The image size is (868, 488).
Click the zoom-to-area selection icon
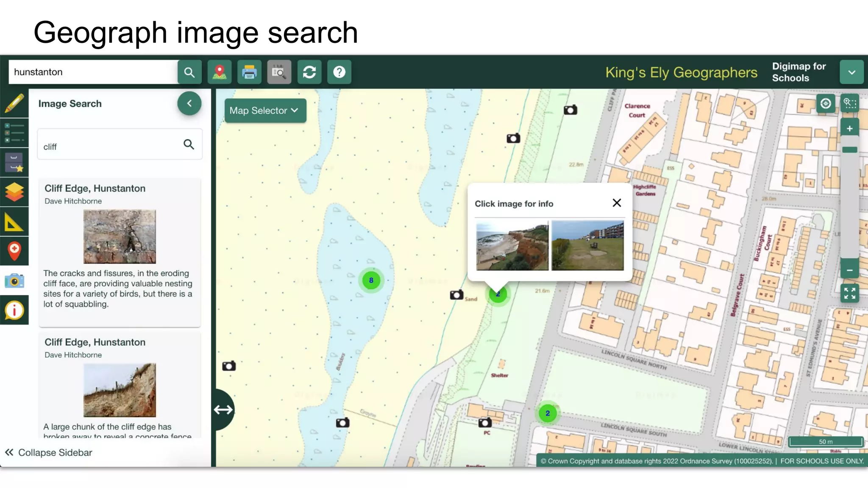[850, 103]
